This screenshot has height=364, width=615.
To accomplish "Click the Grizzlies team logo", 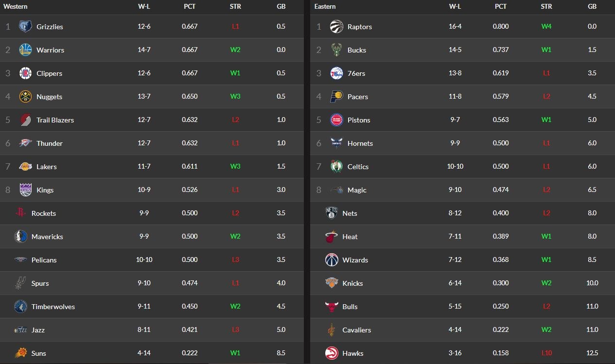I will [25, 27].
